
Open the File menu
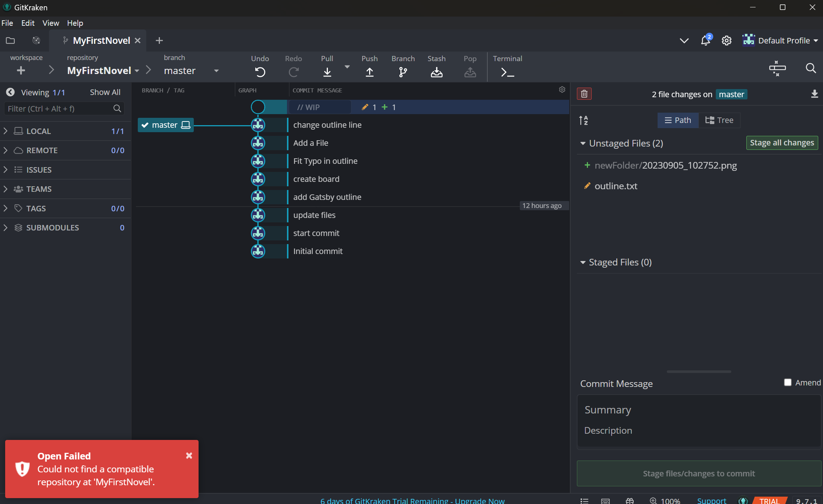(x=7, y=23)
